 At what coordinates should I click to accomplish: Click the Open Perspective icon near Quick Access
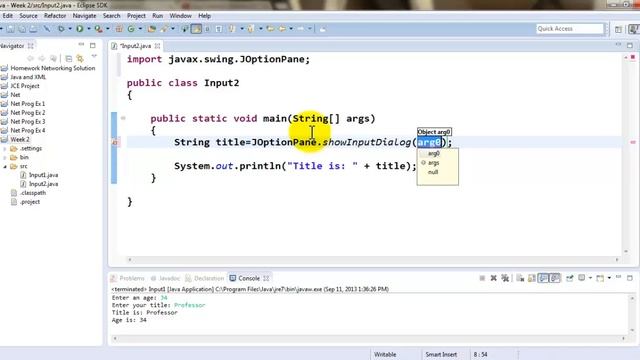tap(618, 29)
